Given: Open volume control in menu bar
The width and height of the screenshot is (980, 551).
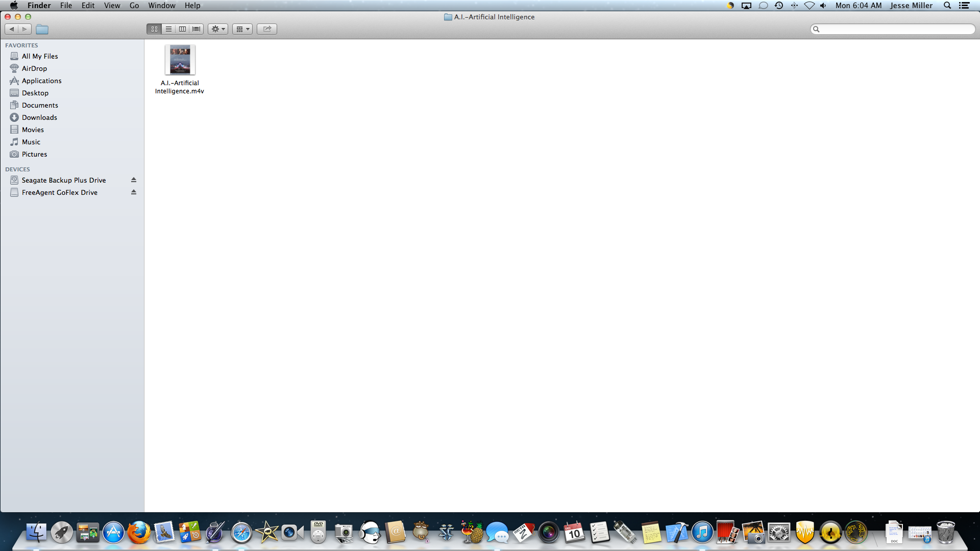Looking at the screenshot, I should pyautogui.click(x=823, y=6).
